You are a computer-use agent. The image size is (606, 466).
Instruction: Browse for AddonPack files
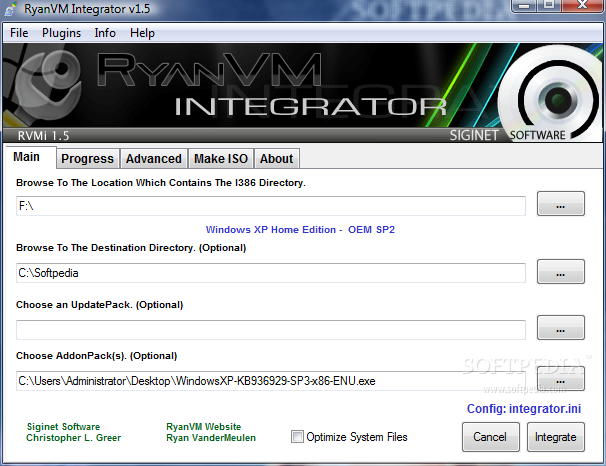click(x=560, y=379)
